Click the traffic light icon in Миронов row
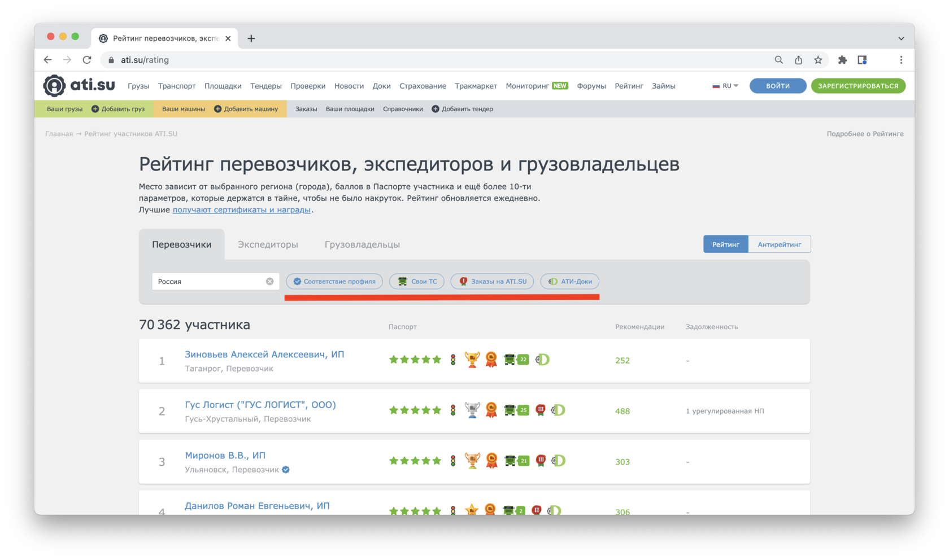Viewport: 949px width, 560px height. 453,461
